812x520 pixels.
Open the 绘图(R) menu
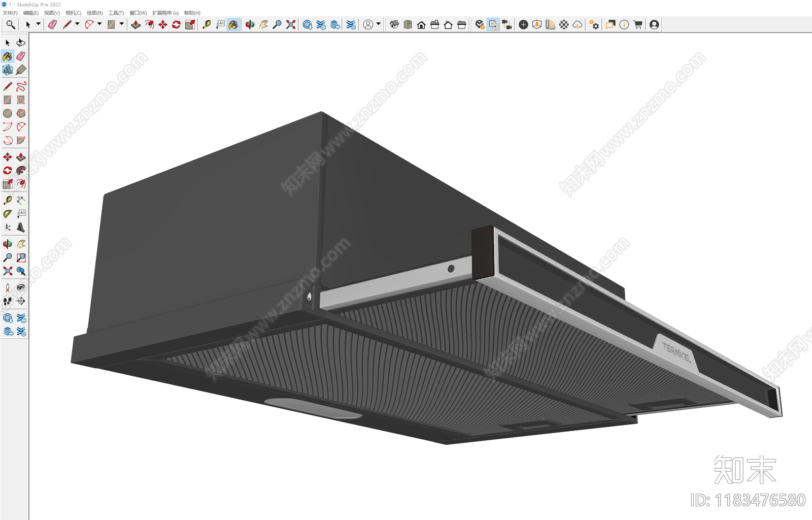tap(95, 13)
